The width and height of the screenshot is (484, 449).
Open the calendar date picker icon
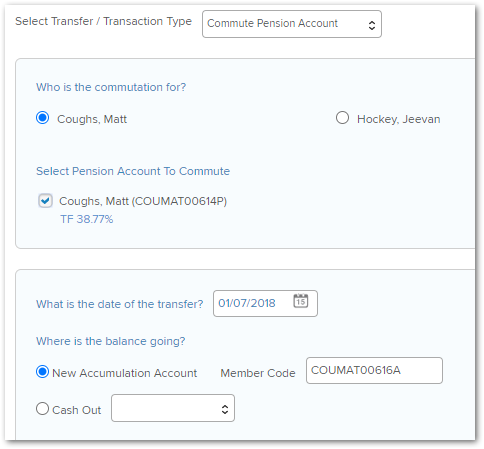pyautogui.click(x=300, y=301)
